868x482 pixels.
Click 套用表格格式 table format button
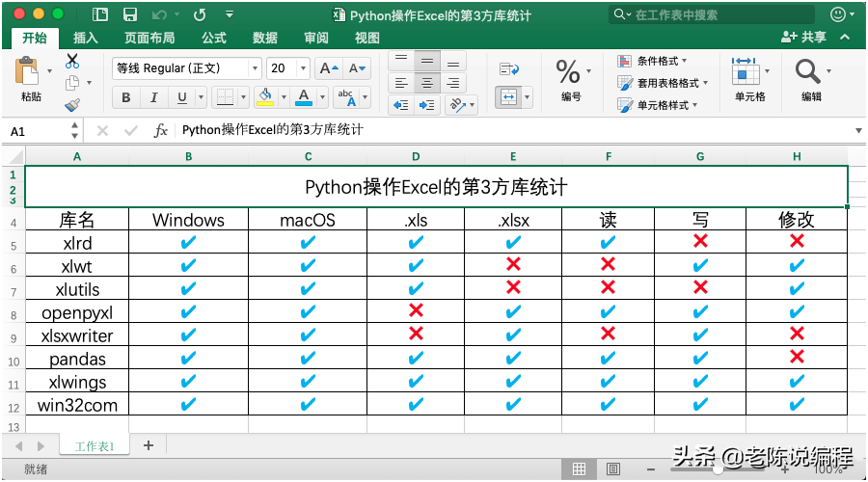(663, 83)
